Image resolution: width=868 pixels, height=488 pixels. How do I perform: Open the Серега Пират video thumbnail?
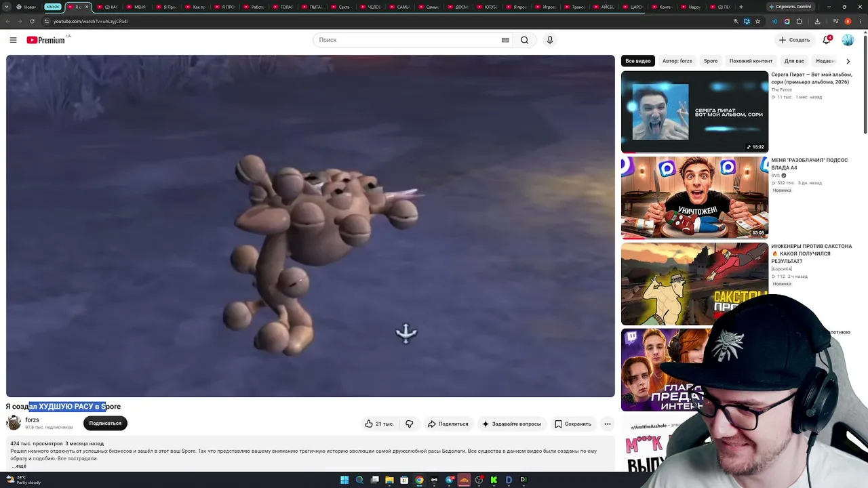click(694, 112)
